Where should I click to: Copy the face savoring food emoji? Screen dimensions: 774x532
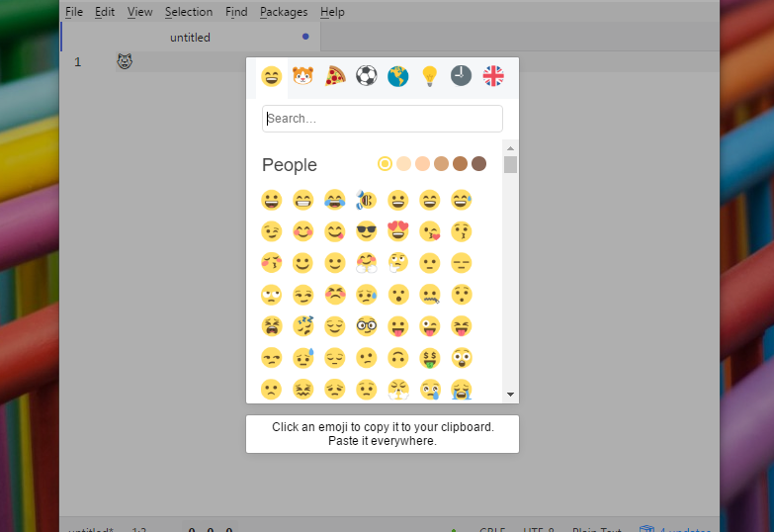335,231
